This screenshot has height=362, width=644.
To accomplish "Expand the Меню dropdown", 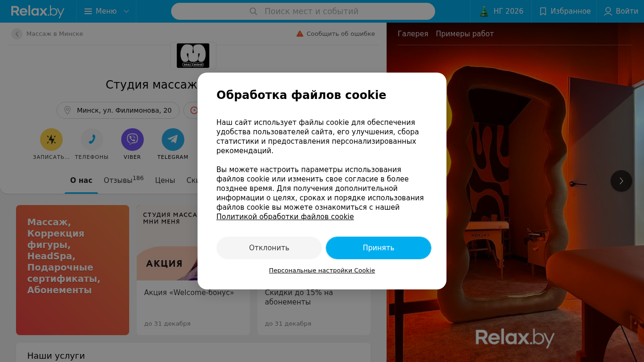I will coord(107,11).
